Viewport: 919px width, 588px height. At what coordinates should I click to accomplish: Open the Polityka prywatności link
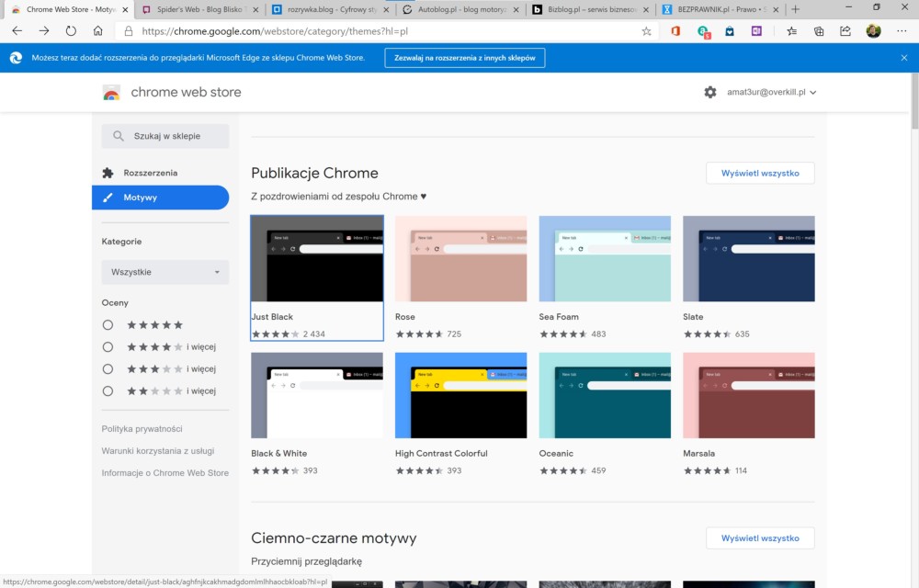point(142,429)
